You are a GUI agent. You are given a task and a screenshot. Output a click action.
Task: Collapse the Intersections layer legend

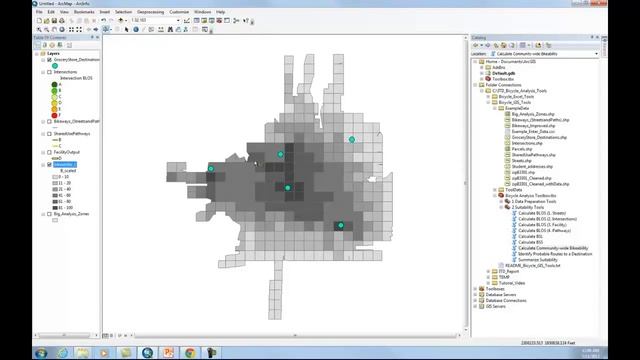(43, 72)
